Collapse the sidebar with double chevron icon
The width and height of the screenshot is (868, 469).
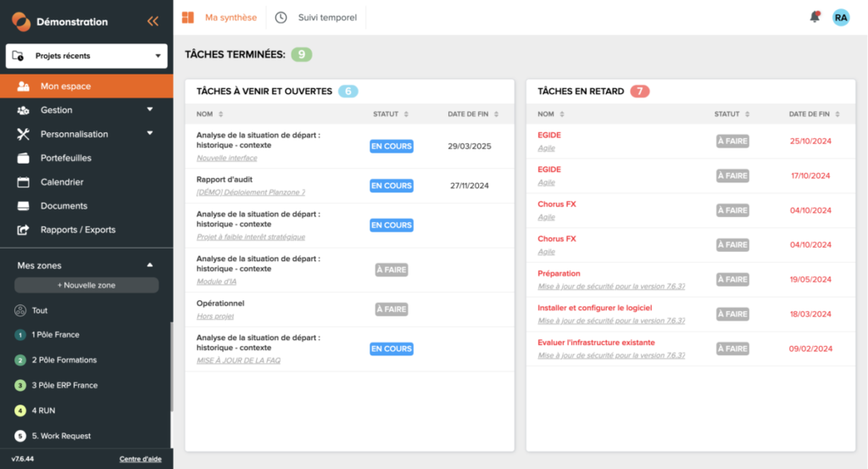coord(153,22)
